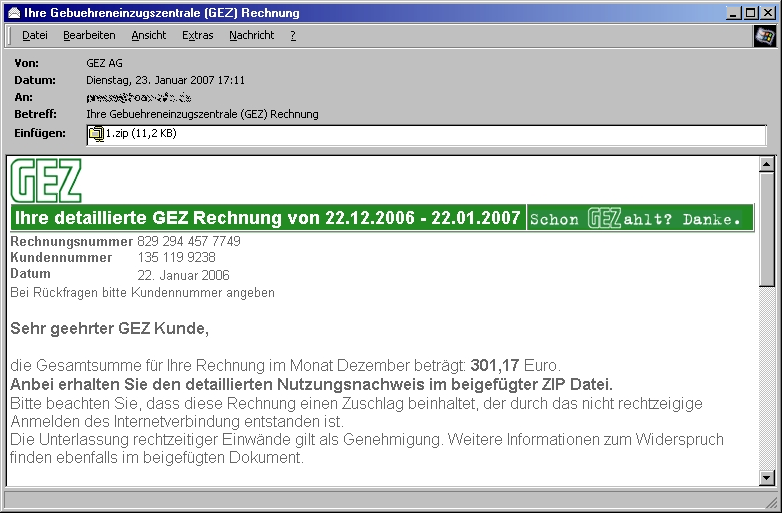Click the scrollbar up arrow
The width and height of the screenshot is (782, 513).
(x=767, y=164)
